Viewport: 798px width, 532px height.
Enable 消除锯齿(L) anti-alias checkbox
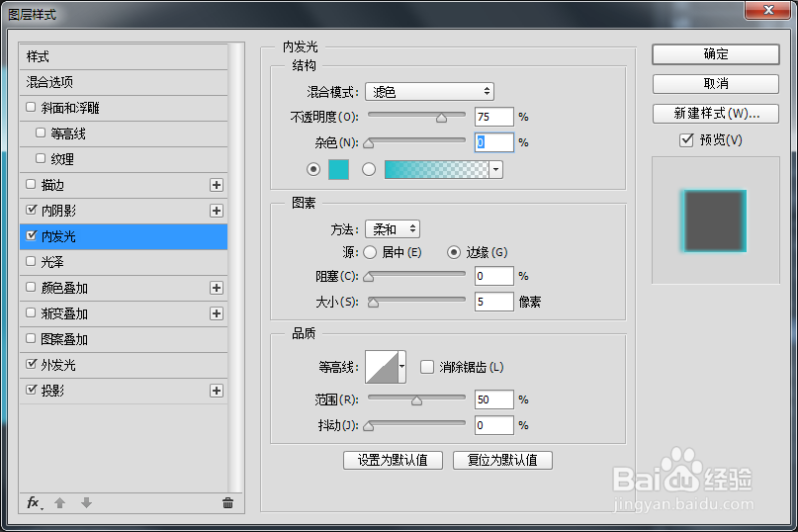(x=427, y=367)
